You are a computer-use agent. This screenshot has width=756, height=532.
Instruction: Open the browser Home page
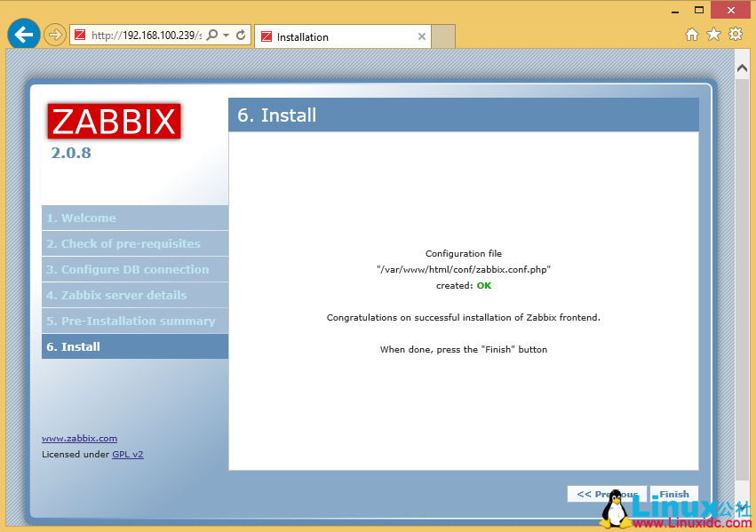(x=691, y=34)
